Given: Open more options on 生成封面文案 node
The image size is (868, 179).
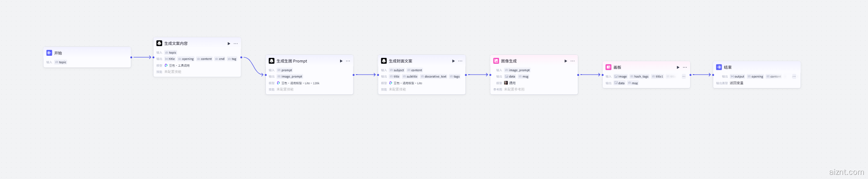Looking at the screenshot, I should pyautogui.click(x=460, y=61).
